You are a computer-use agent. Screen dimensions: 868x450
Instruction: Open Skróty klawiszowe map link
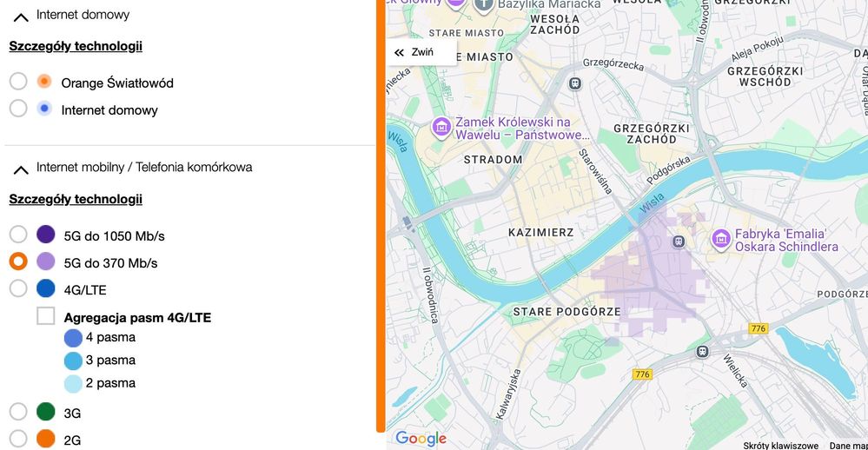(780, 445)
